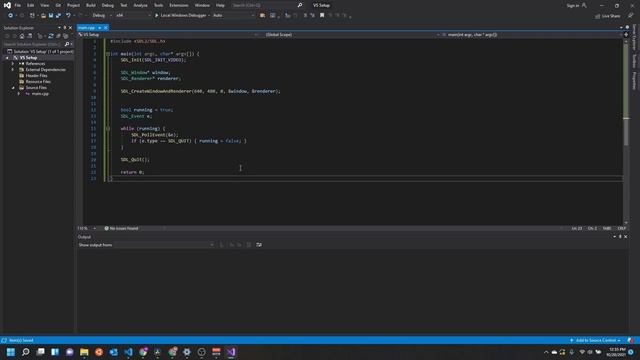Click the Search Solution Explorer field

pyautogui.click(x=33, y=44)
